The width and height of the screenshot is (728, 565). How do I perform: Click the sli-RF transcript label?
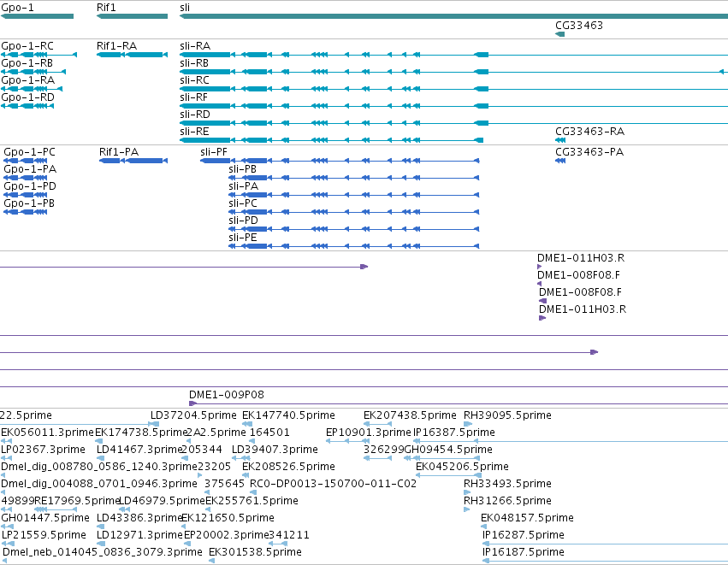coord(193,97)
